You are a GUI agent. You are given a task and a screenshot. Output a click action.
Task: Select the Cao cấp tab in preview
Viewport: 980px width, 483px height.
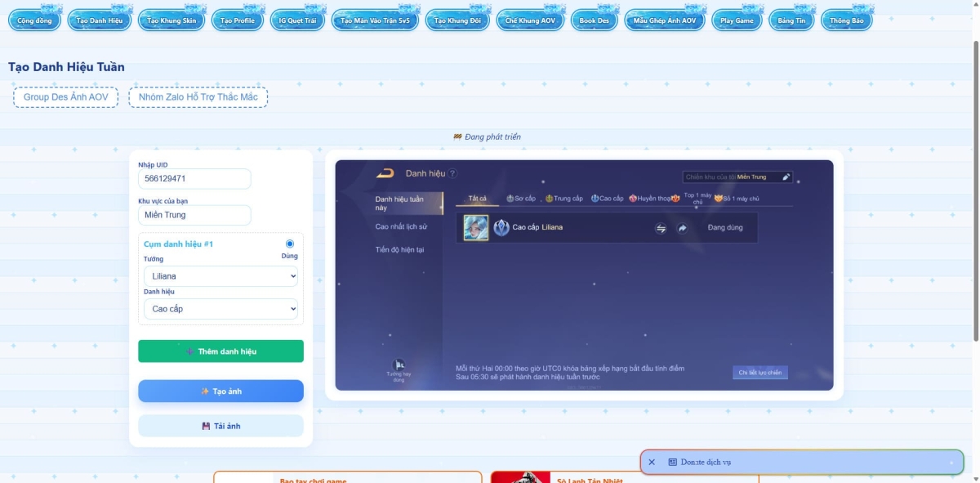(608, 199)
